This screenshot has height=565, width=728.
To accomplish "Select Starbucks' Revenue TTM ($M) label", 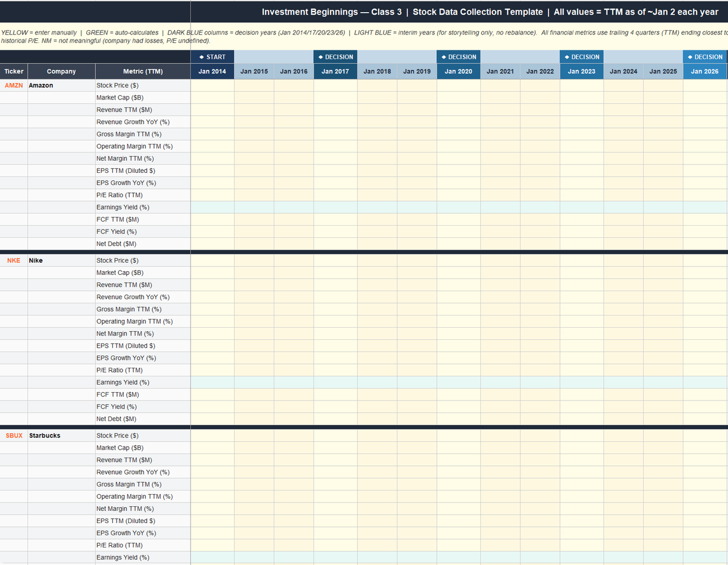I will click(143, 460).
